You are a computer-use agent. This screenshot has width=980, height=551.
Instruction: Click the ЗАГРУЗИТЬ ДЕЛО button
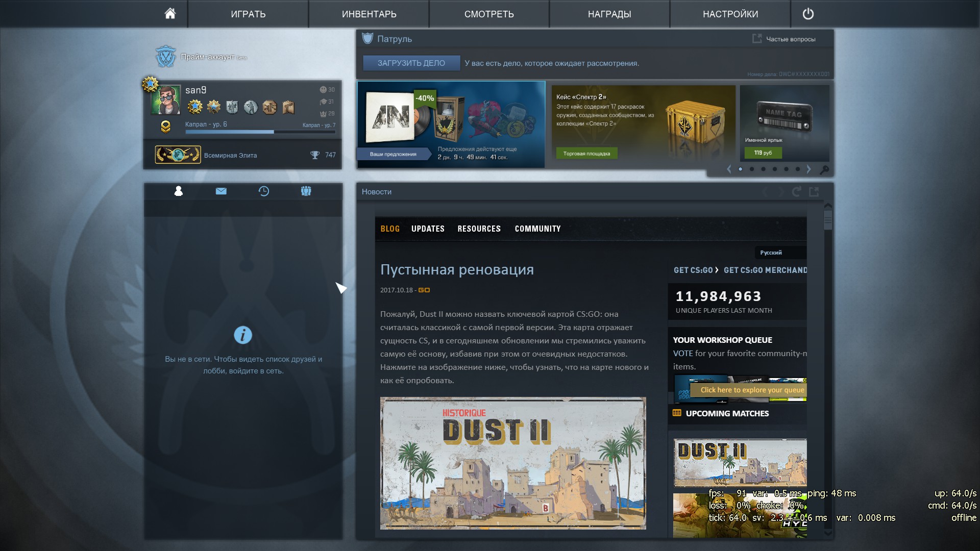click(411, 63)
